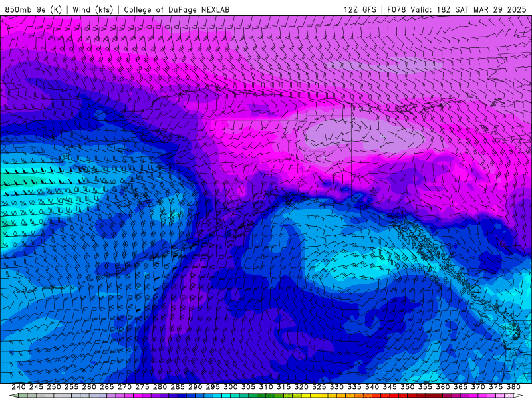Select the 365 color scale label
This screenshot has width=532, height=399.
[x=460, y=387]
